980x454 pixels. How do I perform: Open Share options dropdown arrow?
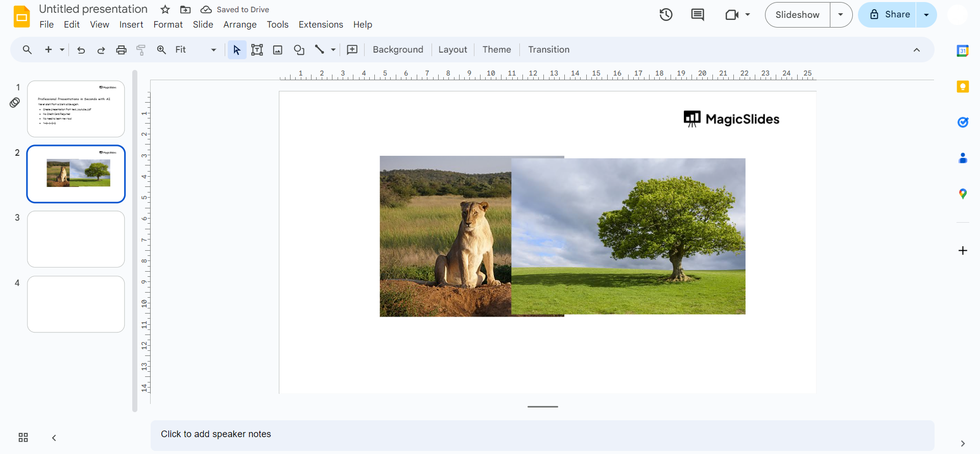(926, 15)
